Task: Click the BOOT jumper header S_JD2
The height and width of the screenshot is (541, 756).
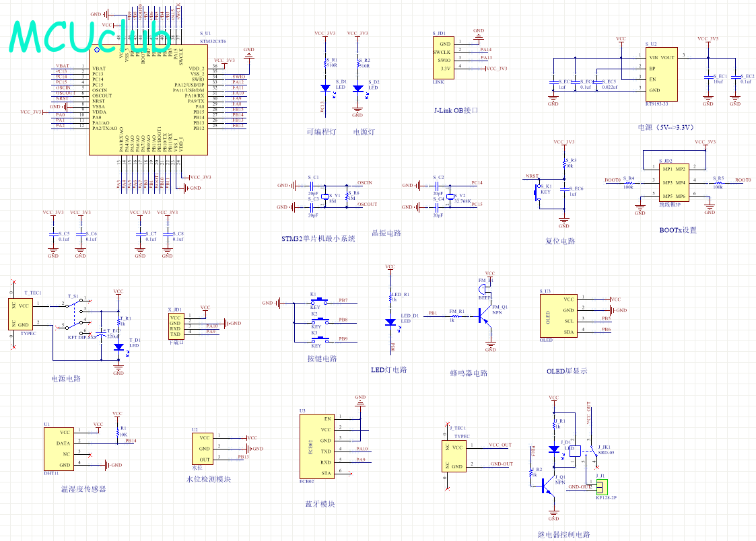Action: (x=674, y=182)
